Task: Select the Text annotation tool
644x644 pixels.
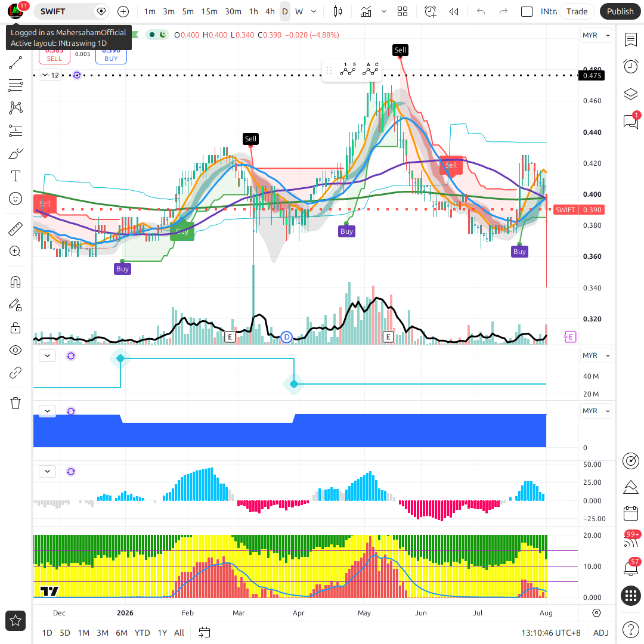Action: pyautogui.click(x=16, y=176)
